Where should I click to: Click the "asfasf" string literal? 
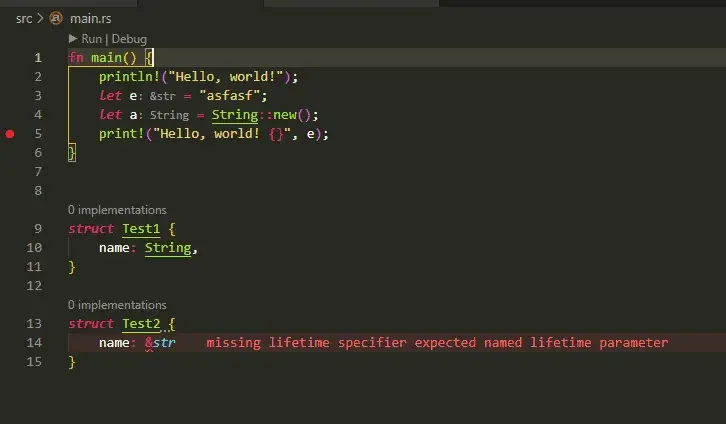pyautogui.click(x=230, y=95)
